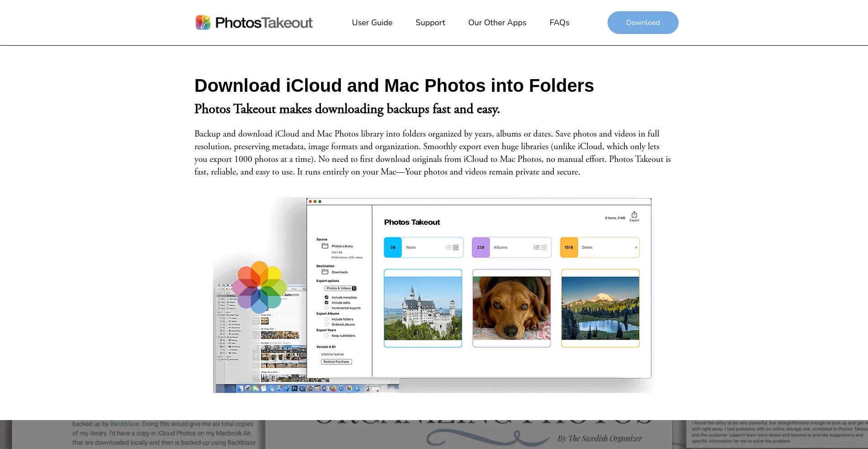Click the Downloads destination folder icon

click(325, 272)
